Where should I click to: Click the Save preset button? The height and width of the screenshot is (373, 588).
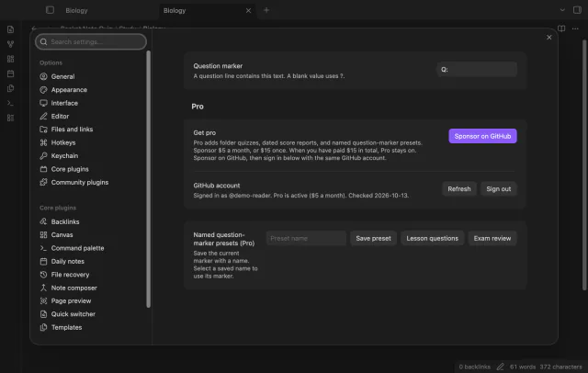tap(373, 239)
